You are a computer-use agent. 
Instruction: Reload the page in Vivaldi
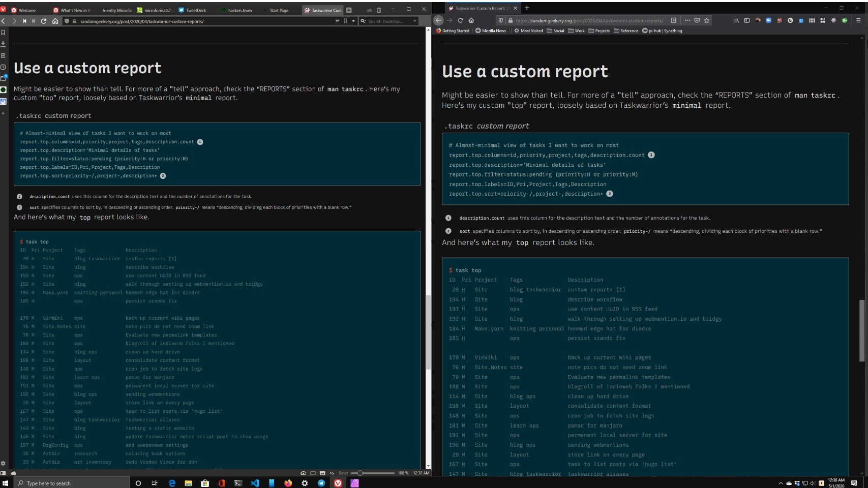click(44, 21)
